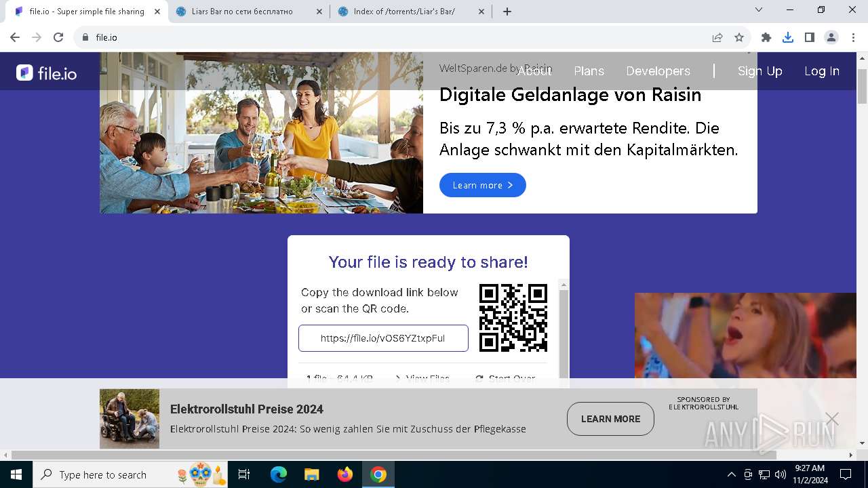Open a new browser tab with plus
Screen dimensions: 868x488
507,12
